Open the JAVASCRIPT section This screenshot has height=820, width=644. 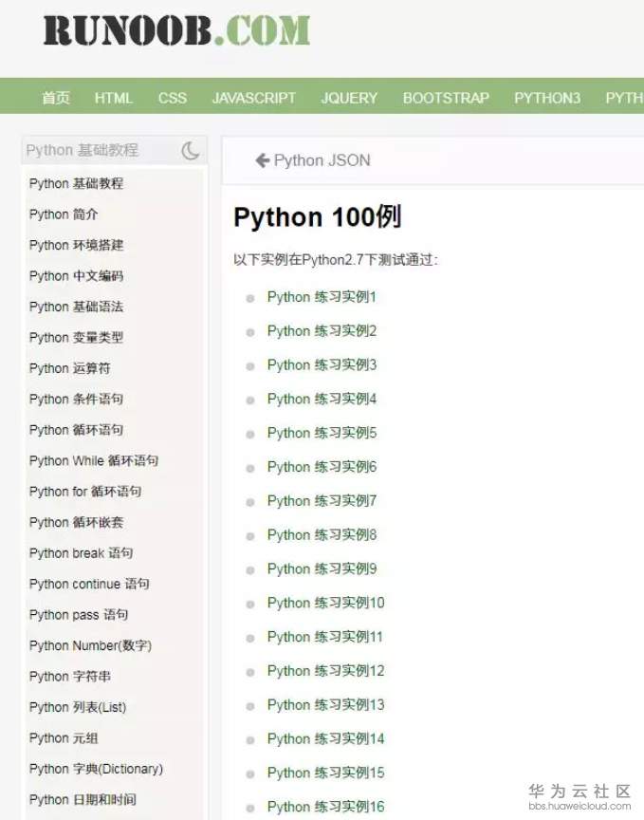(253, 97)
